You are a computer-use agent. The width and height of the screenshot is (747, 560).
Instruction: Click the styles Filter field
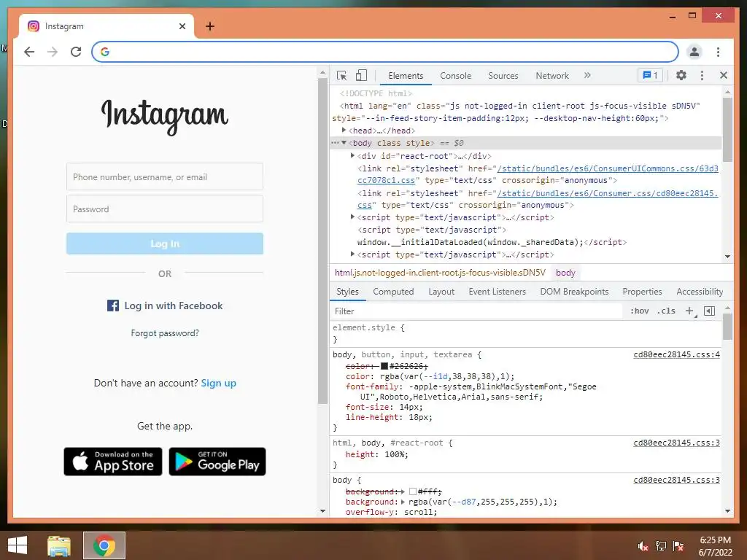click(x=476, y=311)
